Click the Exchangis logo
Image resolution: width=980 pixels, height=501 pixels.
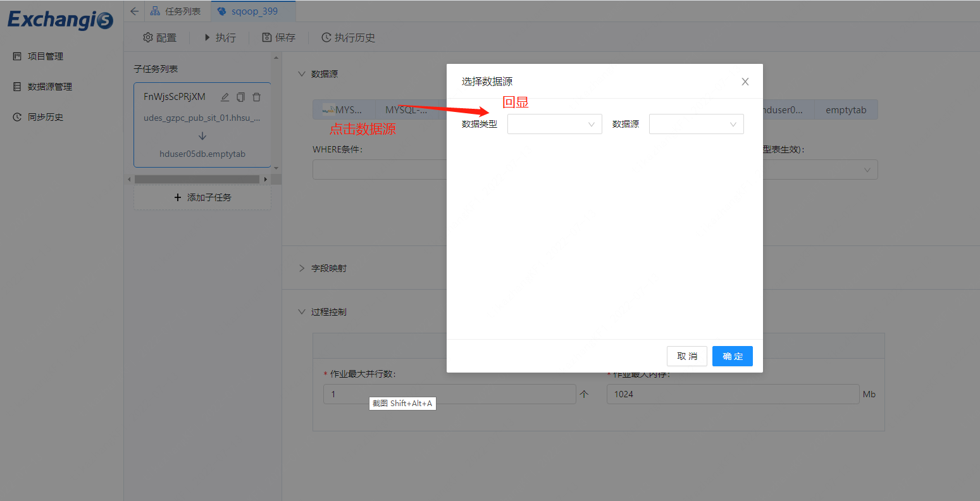[x=60, y=20]
